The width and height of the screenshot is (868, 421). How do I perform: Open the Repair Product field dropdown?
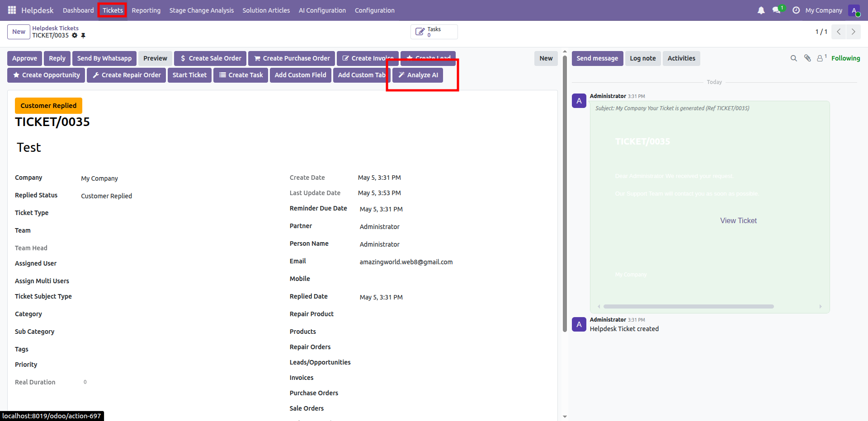pos(454,314)
